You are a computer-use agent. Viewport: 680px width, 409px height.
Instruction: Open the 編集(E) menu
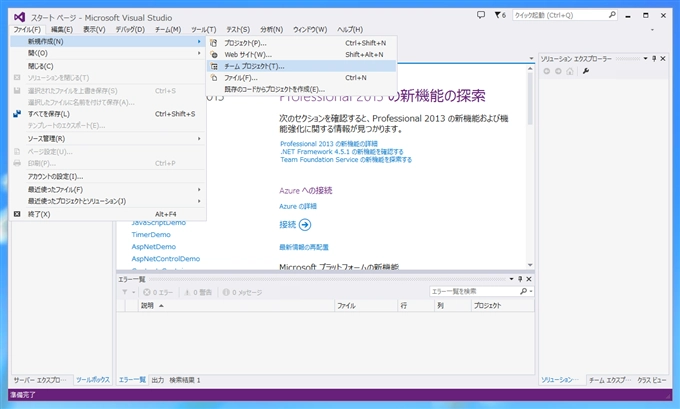point(62,29)
